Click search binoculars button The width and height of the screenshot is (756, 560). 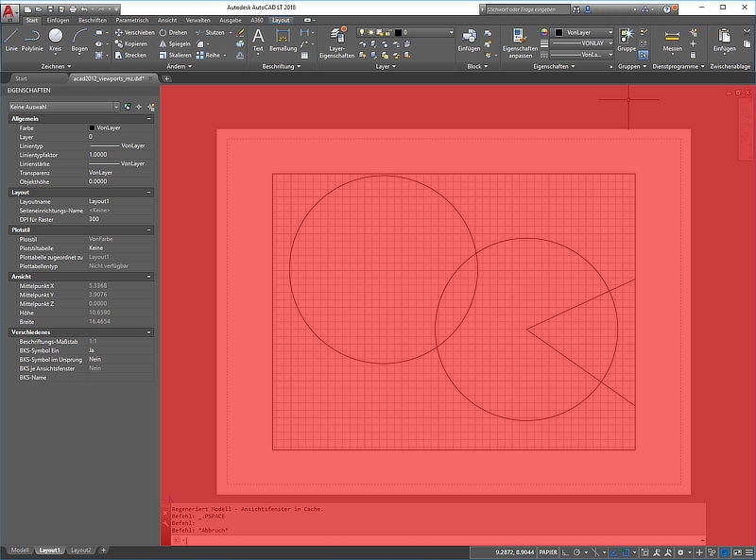click(x=576, y=9)
